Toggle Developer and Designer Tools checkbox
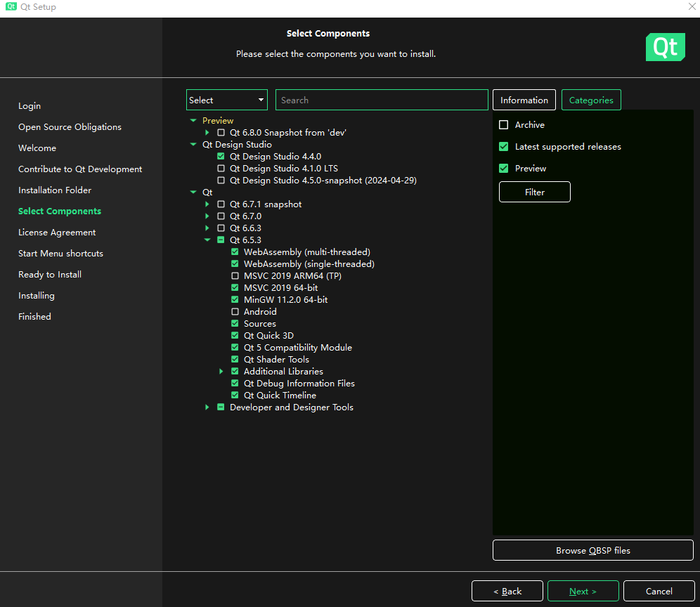Image resolution: width=700 pixels, height=607 pixels. pyautogui.click(x=221, y=407)
